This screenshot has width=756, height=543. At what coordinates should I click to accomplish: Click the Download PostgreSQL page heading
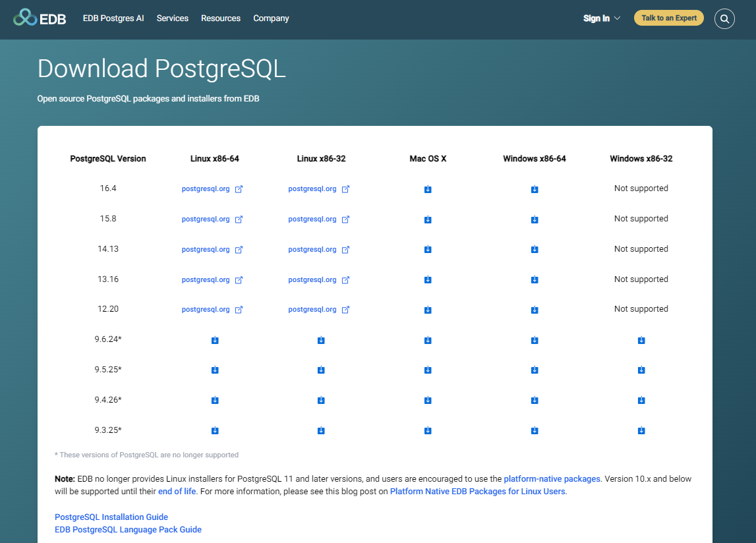tap(161, 69)
